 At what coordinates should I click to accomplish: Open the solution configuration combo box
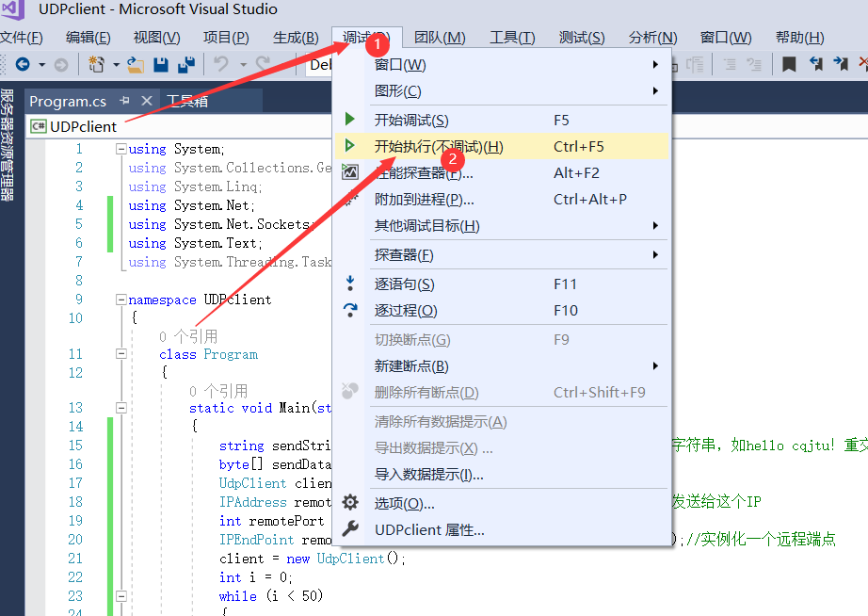(x=318, y=65)
